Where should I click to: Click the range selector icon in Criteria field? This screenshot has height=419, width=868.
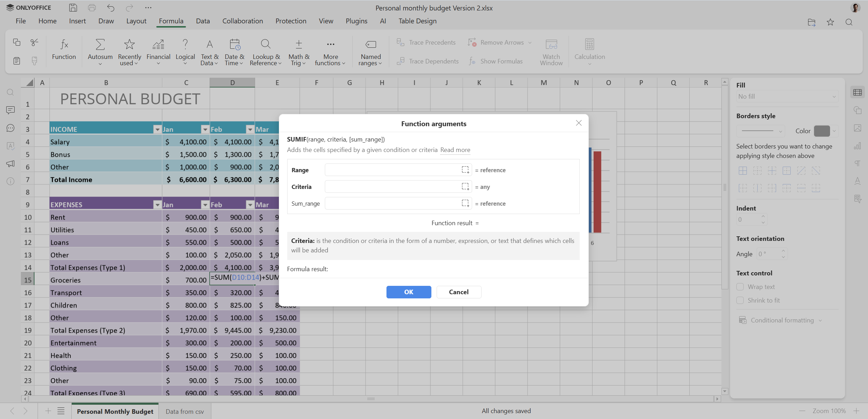pyautogui.click(x=465, y=186)
